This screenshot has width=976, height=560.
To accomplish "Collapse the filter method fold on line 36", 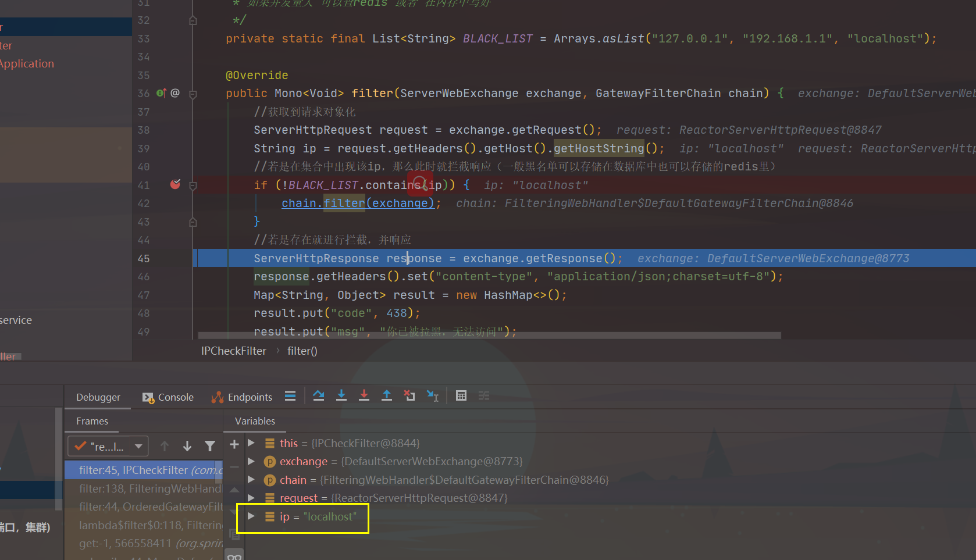I will tap(193, 94).
